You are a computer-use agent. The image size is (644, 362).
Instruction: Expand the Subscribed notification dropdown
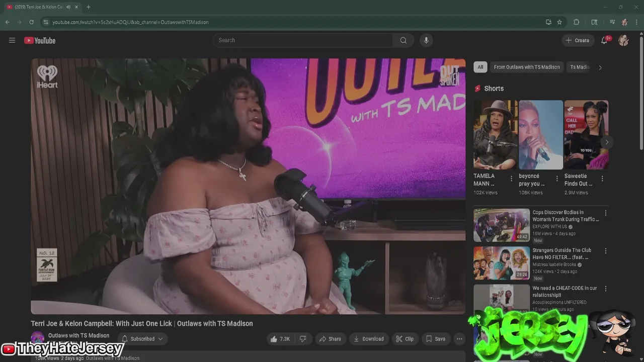[x=142, y=339]
